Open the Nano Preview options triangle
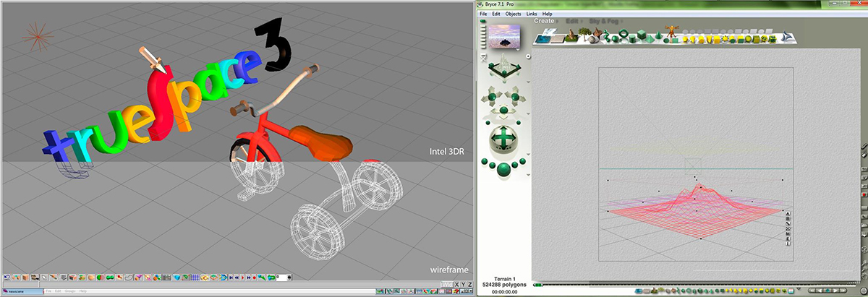 click(x=518, y=49)
